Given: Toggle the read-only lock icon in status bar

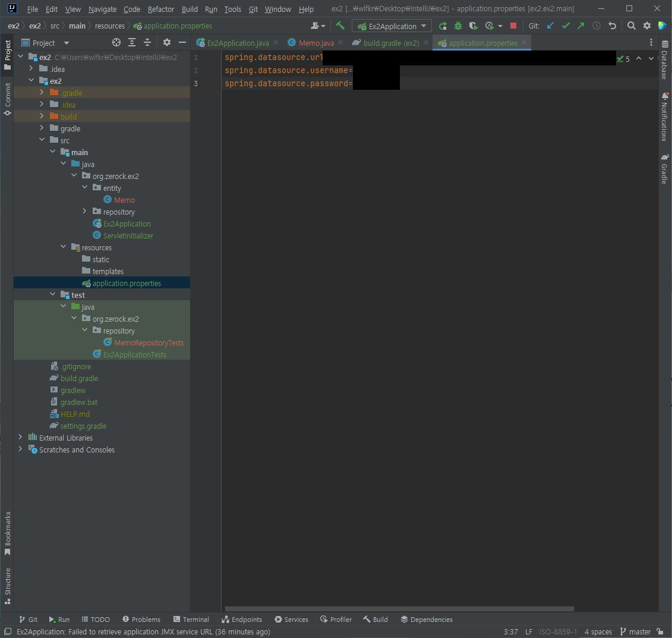Looking at the screenshot, I should coord(661,631).
